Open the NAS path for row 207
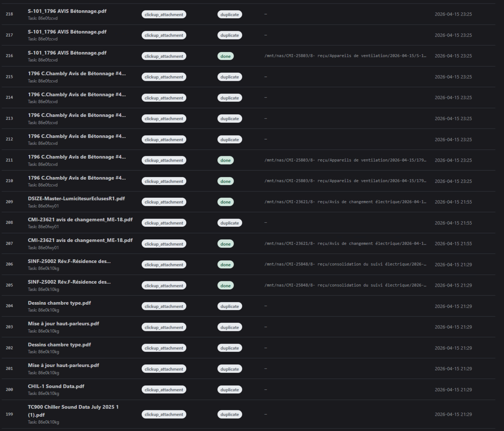This screenshot has width=504, height=431. (x=345, y=244)
